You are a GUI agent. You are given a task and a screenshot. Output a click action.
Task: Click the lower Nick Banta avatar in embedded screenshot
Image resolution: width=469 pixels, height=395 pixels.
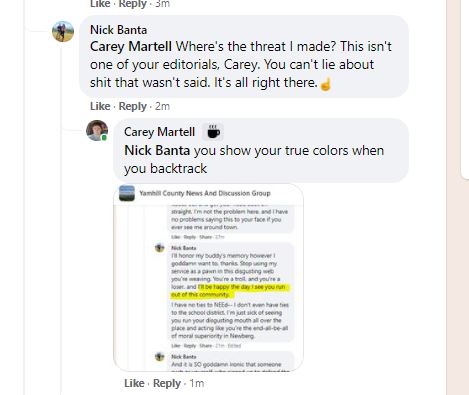point(160,357)
